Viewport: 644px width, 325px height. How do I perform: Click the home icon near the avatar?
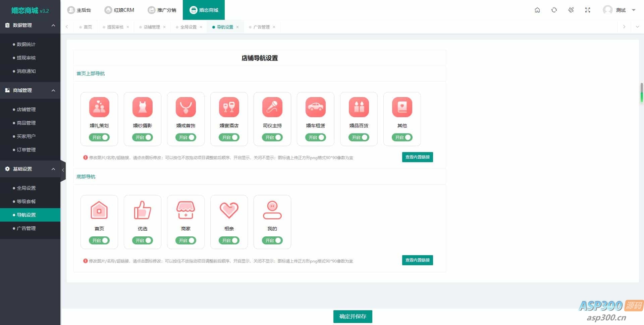(537, 10)
